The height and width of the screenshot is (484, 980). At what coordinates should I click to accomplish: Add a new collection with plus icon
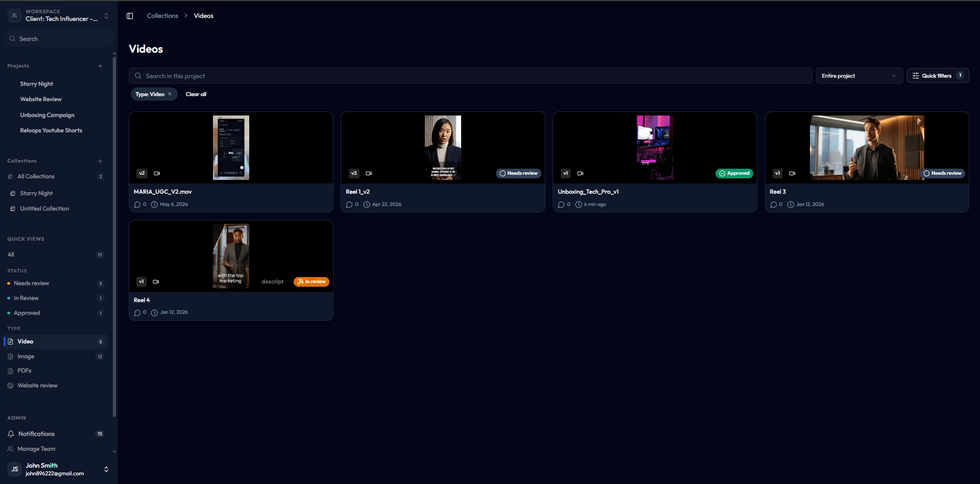pyautogui.click(x=100, y=161)
